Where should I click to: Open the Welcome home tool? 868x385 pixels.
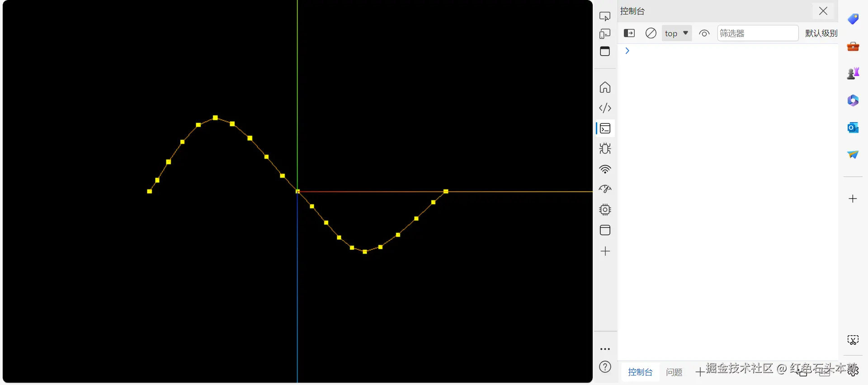(605, 87)
